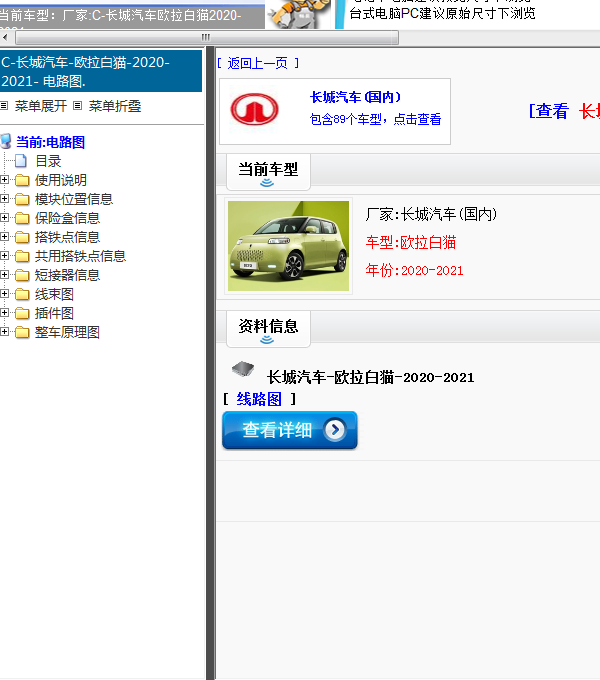Screen dimensions: 600x680
Task: Click the 保险盒信息 folder icon
Action: pyautogui.click(x=22, y=218)
